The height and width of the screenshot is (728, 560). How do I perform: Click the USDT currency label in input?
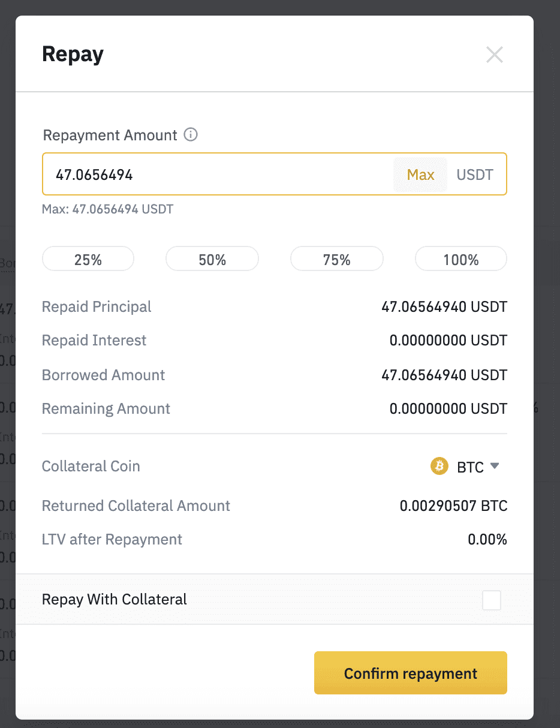click(x=475, y=175)
